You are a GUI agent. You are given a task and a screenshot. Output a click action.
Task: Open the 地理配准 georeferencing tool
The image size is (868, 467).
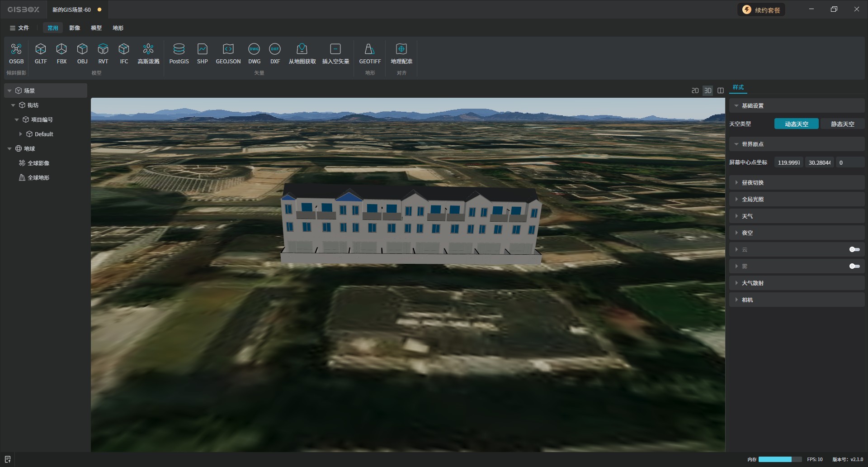click(x=401, y=49)
